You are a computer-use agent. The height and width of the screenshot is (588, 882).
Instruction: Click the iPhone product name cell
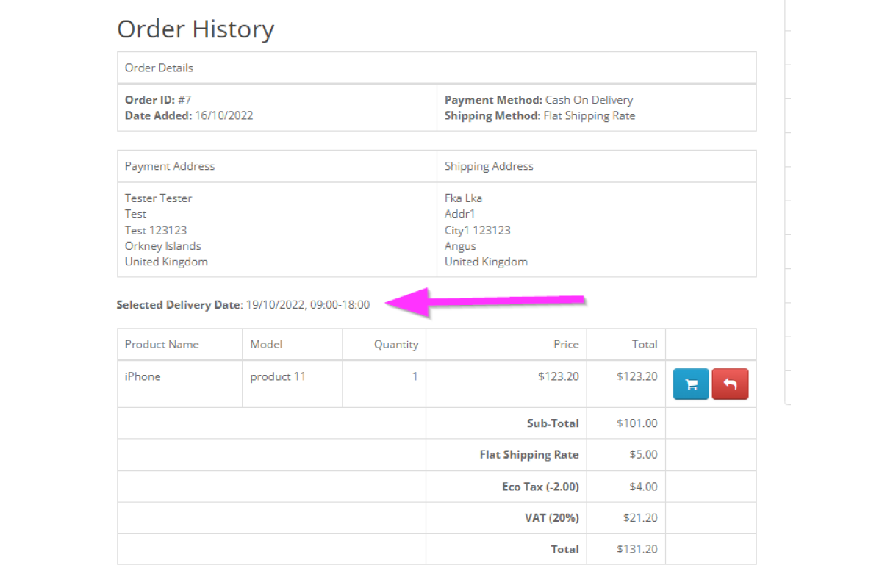click(143, 376)
